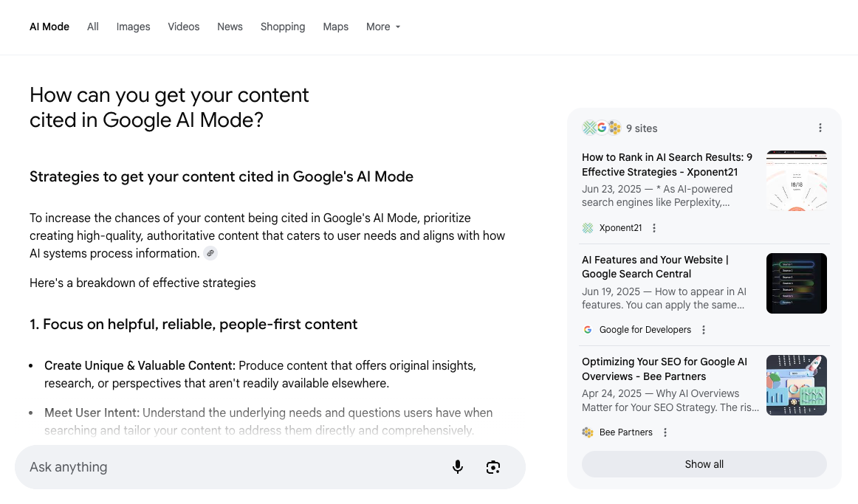Viewport: 858px width, 504px height.
Task: Click the heading 'Strategies to get your content cited'
Action: 221,176
